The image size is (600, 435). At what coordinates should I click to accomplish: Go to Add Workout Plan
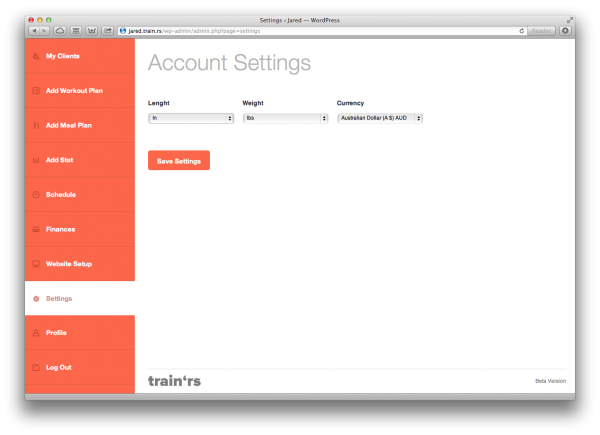[80, 91]
